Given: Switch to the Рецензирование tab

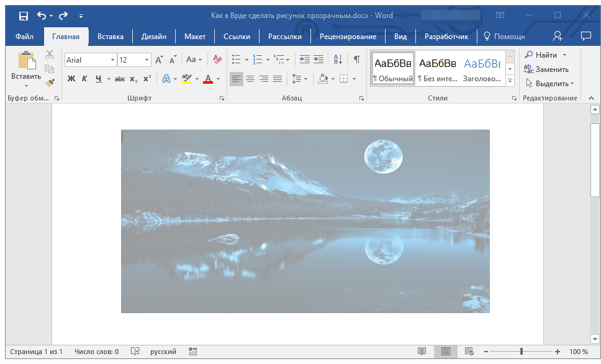Looking at the screenshot, I should coord(348,37).
